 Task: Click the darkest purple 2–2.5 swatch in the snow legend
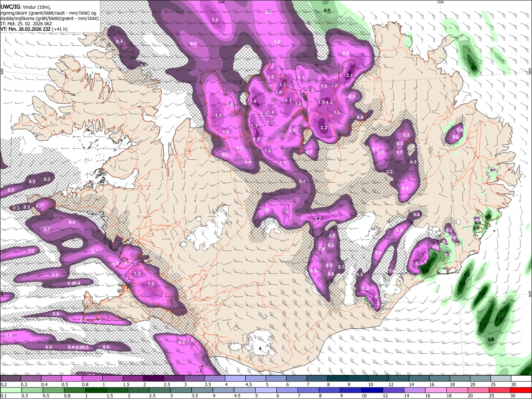[x=153, y=379]
